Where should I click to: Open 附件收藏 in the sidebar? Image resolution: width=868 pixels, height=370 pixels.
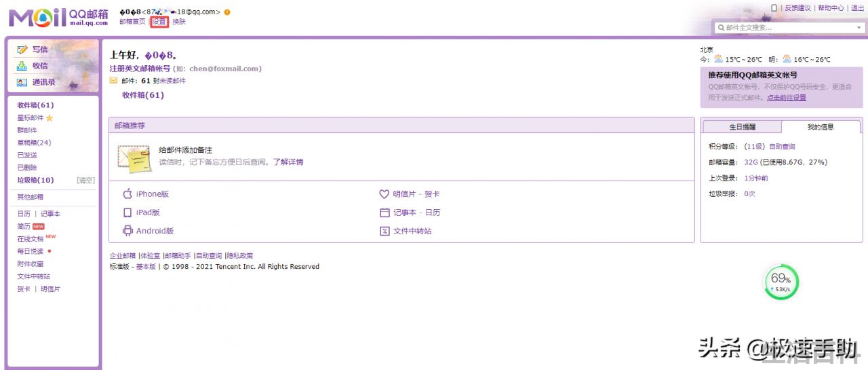coord(31,264)
